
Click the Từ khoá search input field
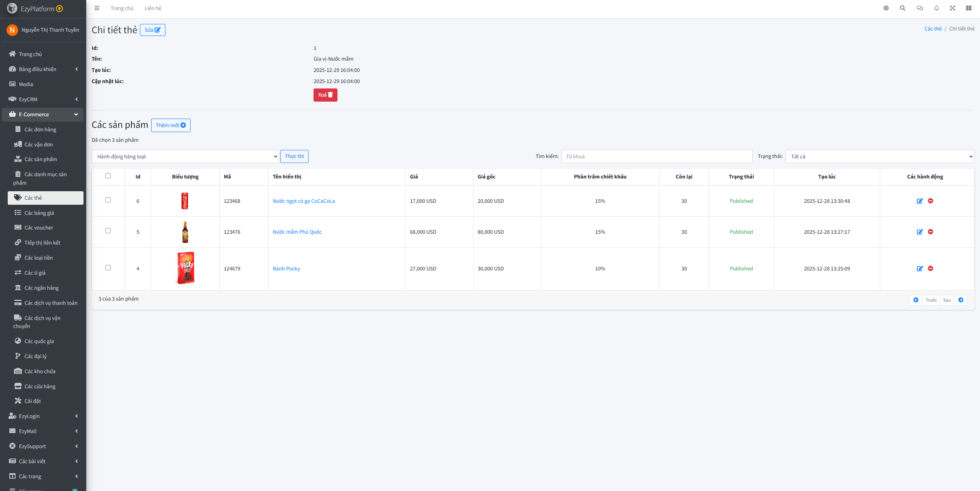656,156
